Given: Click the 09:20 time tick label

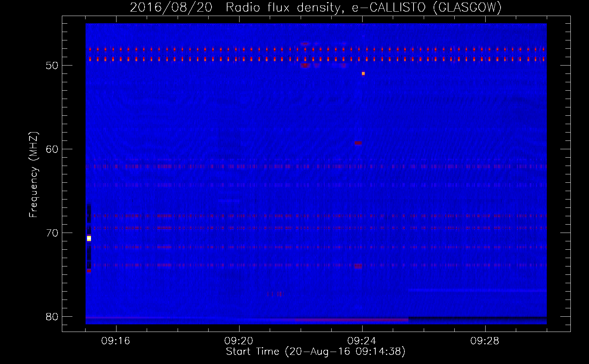Looking at the screenshot, I should click(239, 341).
